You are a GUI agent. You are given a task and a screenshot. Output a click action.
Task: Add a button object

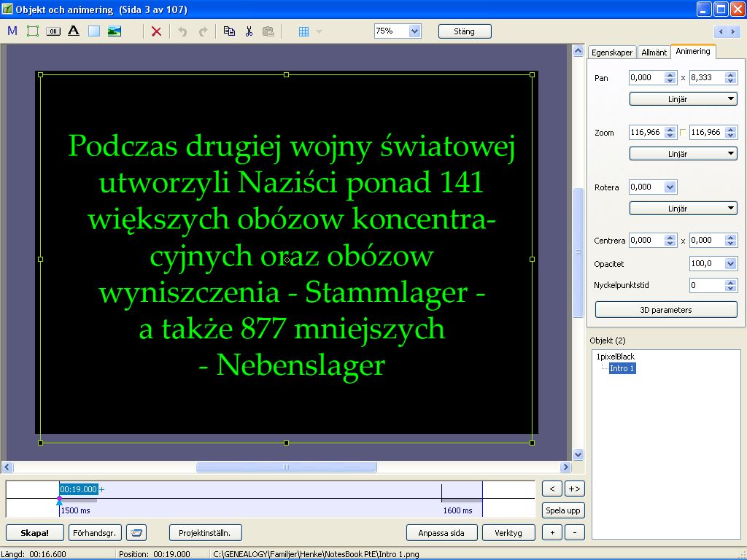[53, 31]
